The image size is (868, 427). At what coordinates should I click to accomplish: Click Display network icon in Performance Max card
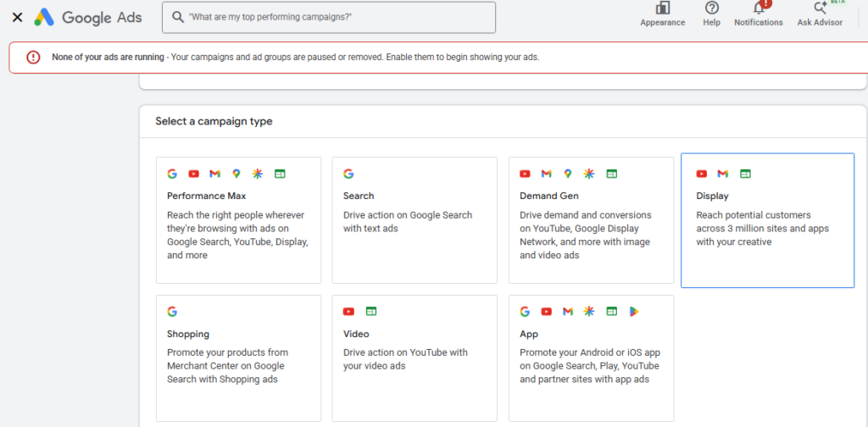click(280, 174)
